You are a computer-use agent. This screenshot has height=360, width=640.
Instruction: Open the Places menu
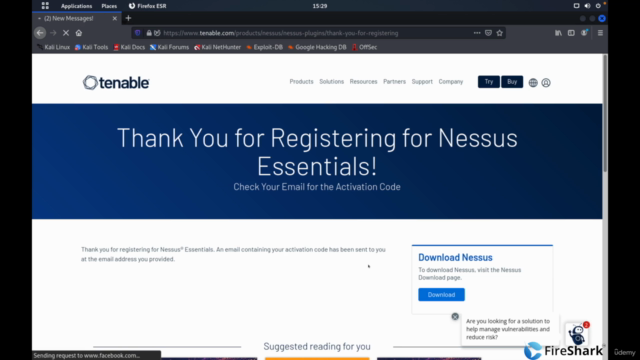click(109, 6)
